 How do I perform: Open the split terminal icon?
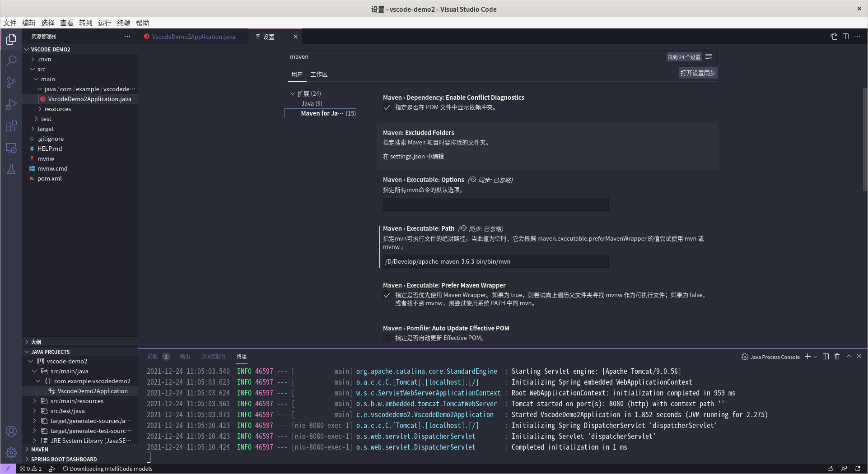[826, 357]
